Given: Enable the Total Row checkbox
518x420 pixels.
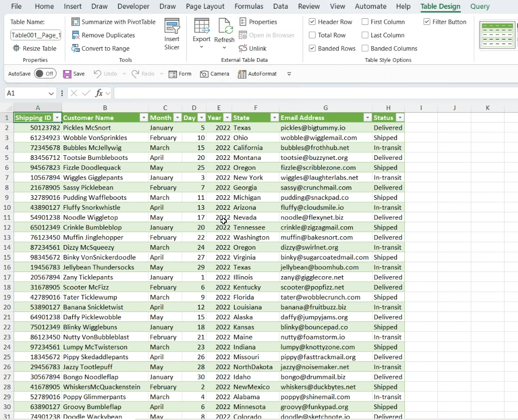Looking at the screenshot, I should coord(312,35).
